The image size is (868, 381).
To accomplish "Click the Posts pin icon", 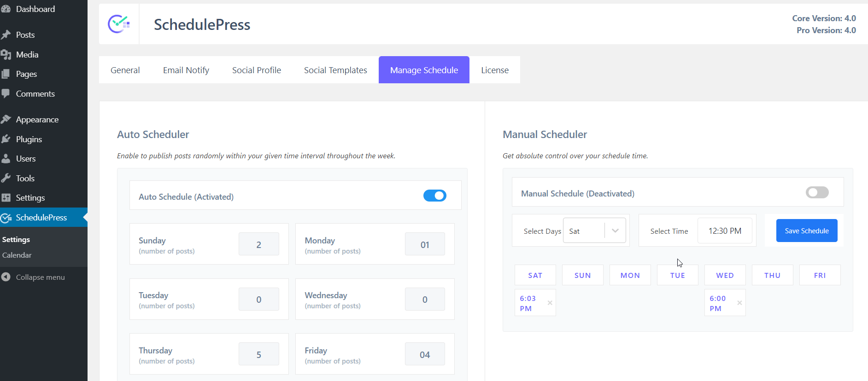I will (x=6, y=35).
